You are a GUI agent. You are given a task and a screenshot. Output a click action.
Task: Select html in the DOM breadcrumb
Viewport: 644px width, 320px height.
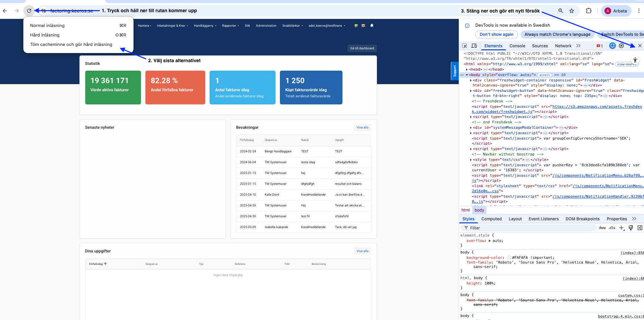coord(466,210)
